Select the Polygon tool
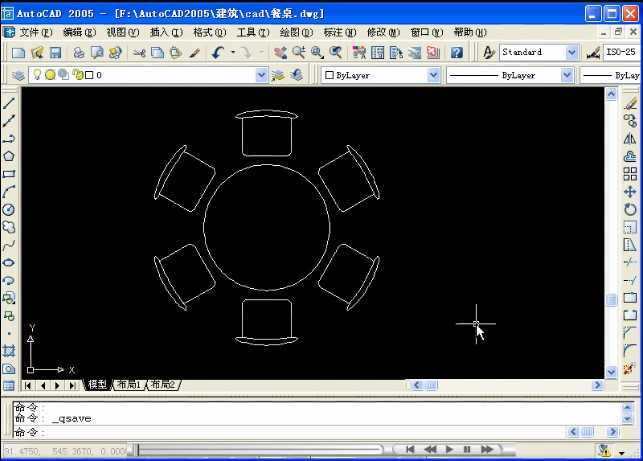643x461 pixels. click(9, 156)
